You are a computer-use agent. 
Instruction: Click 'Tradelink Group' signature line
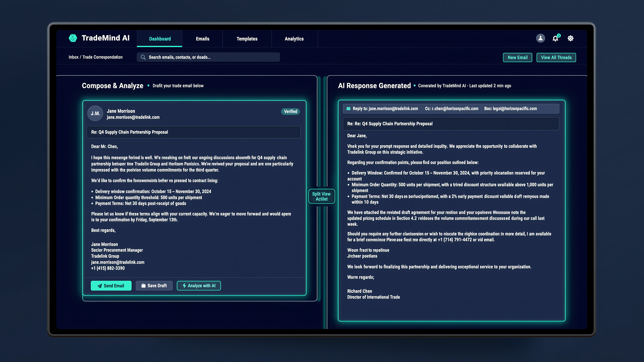105,256
